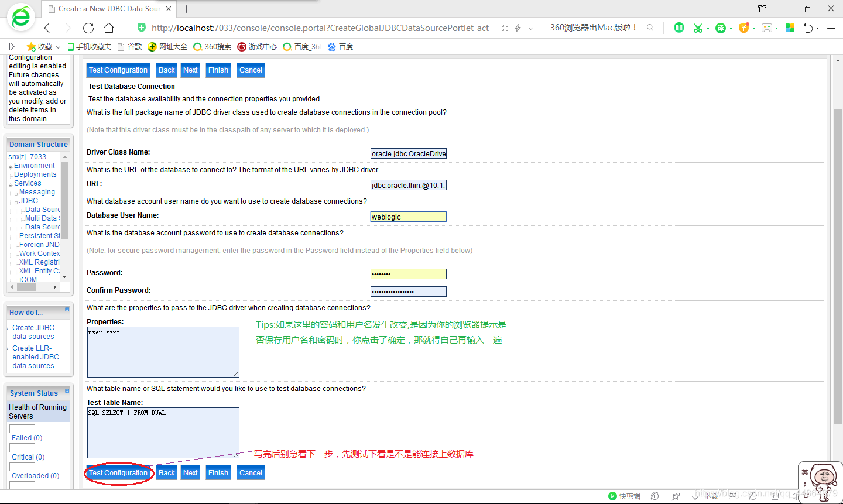
Task: Toggle the bookmarks sidebar arrow icon
Action: pyautogui.click(x=11, y=46)
